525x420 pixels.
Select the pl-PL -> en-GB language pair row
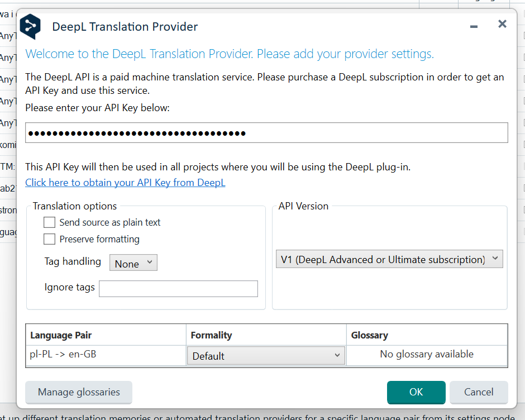tap(63, 354)
